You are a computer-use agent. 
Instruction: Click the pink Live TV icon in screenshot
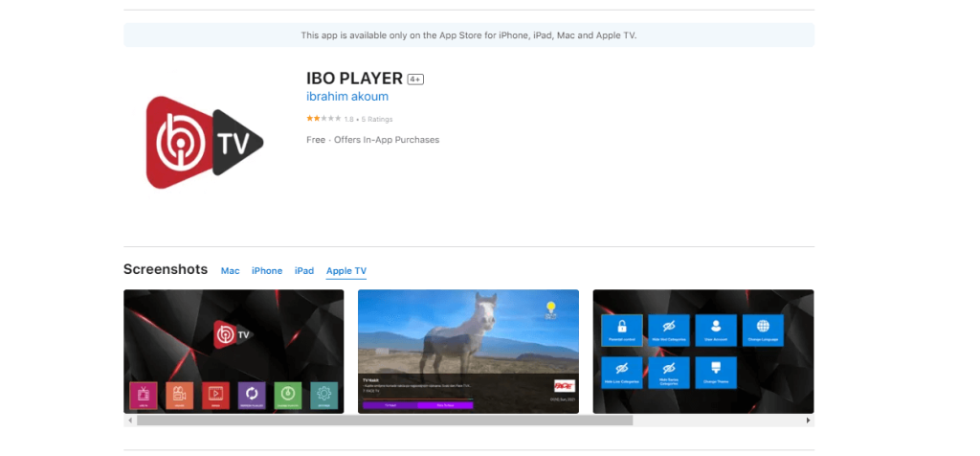point(142,394)
